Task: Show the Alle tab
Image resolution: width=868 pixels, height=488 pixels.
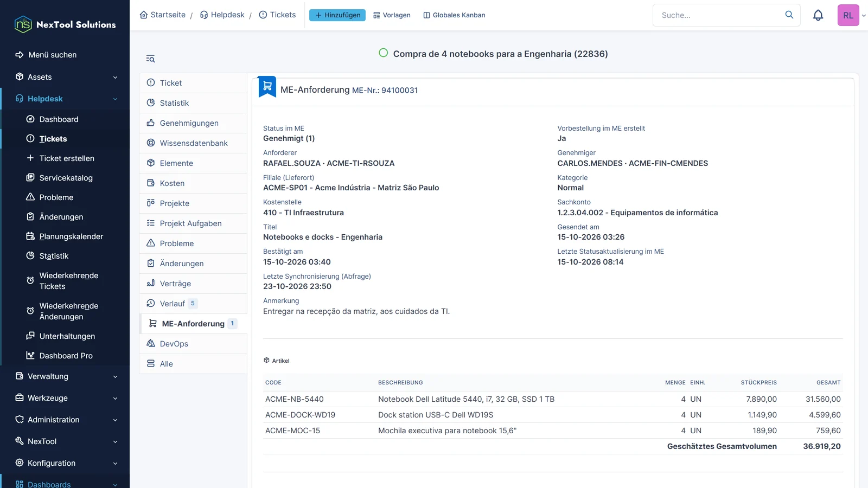Action: click(193, 364)
